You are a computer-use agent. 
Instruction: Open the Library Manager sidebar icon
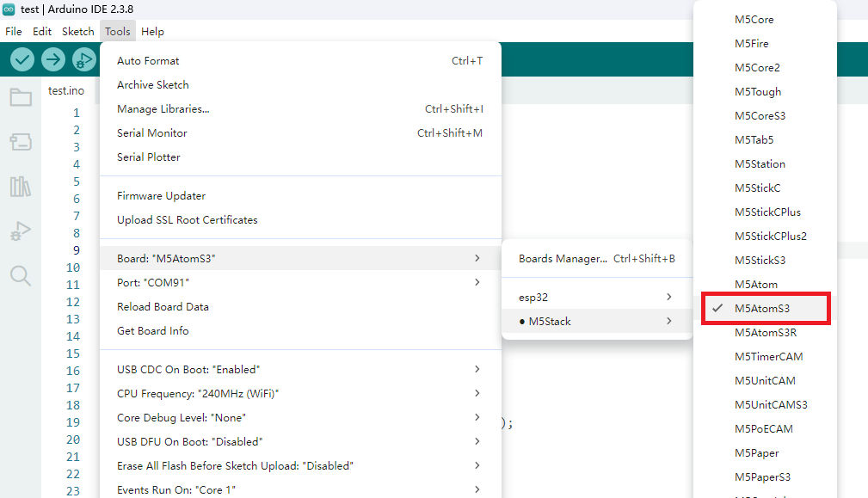pos(21,187)
